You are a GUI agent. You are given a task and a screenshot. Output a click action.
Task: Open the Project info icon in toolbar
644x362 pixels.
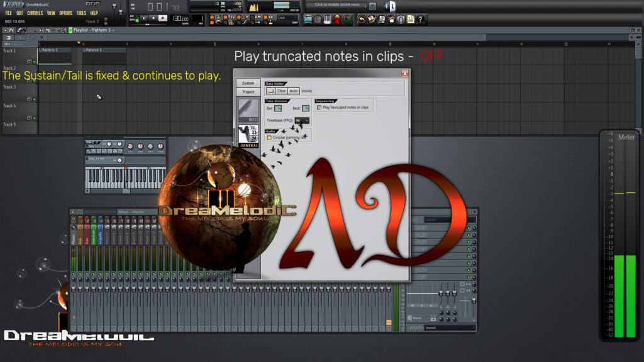point(401,19)
